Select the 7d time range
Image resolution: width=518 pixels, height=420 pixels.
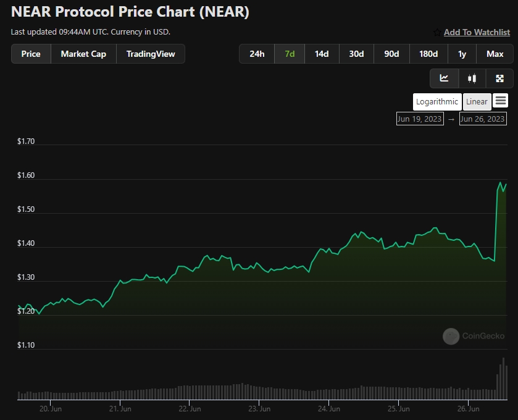[290, 54]
